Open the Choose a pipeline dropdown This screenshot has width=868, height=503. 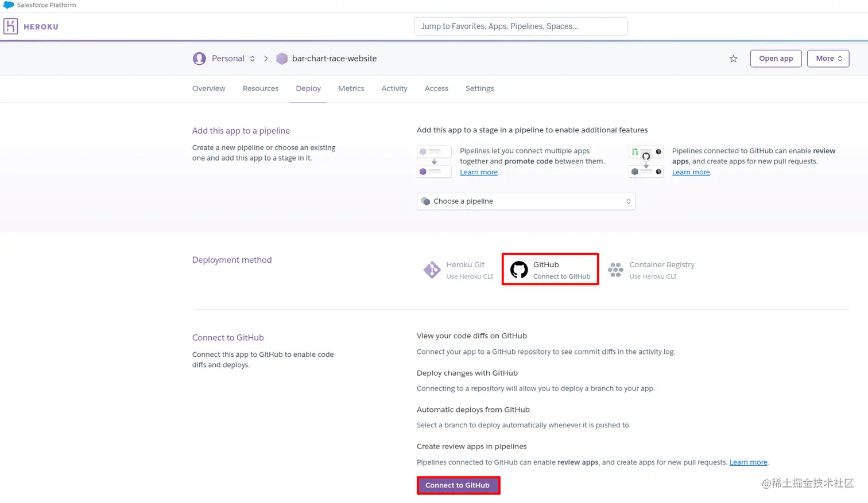point(525,201)
